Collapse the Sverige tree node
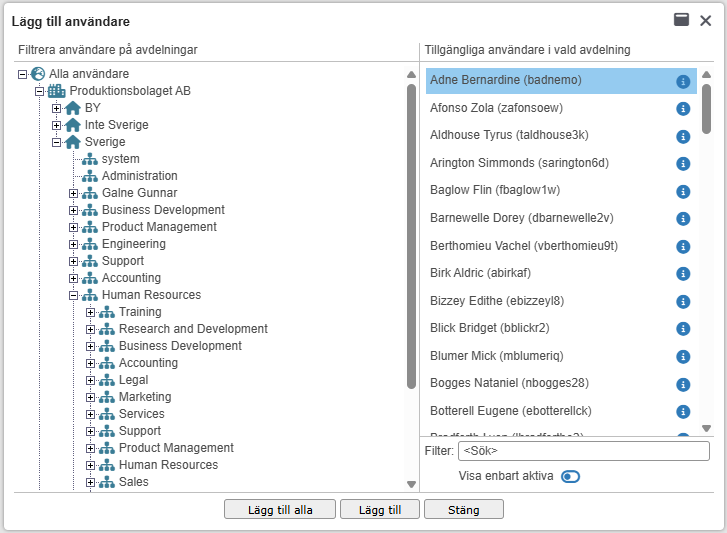The width and height of the screenshot is (727, 533). 57,142
